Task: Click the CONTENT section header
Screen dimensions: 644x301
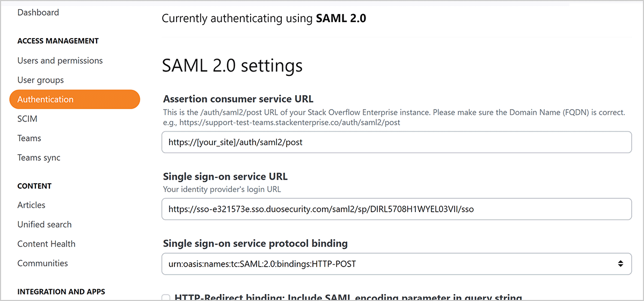Action: pos(34,186)
